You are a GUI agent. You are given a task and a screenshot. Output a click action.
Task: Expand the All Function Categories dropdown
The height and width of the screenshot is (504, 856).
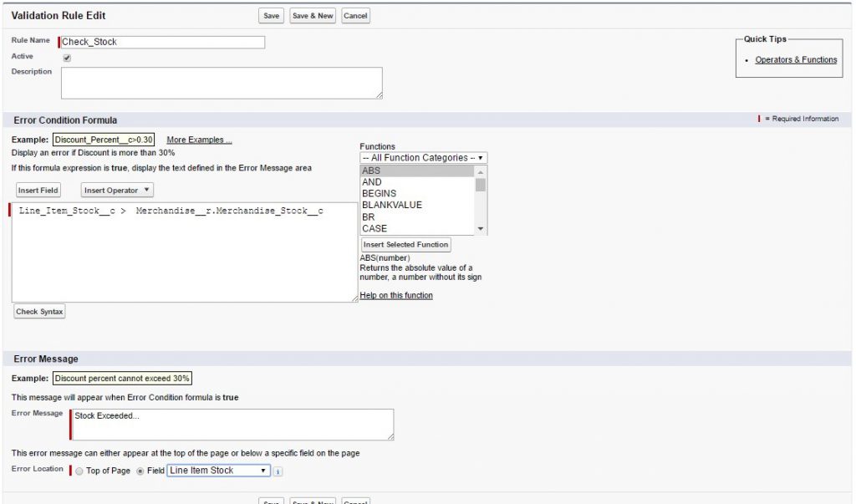pos(423,158)
